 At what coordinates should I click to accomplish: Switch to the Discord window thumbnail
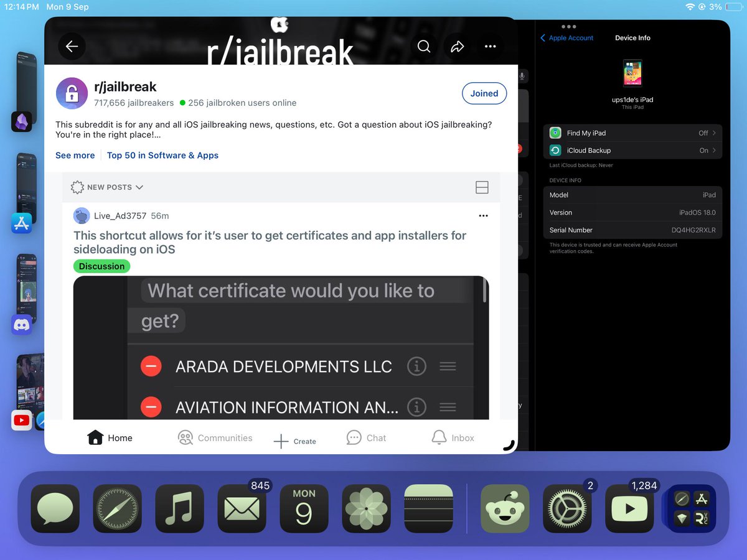click(27, 287)
